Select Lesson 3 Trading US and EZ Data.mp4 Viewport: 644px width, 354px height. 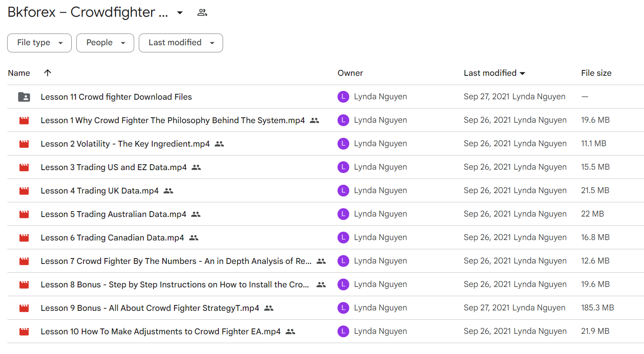114,167
